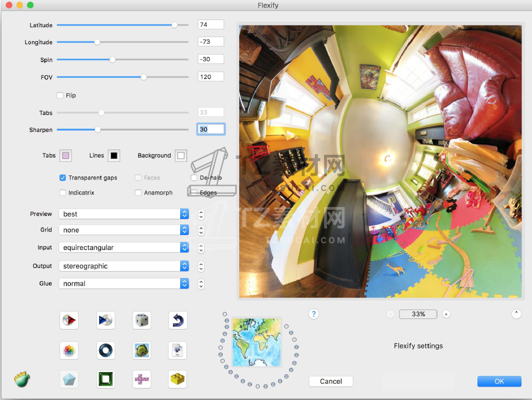Click the dice randomize icon
The height and width of the screenshot is (400, 532).
pos(142,320)
